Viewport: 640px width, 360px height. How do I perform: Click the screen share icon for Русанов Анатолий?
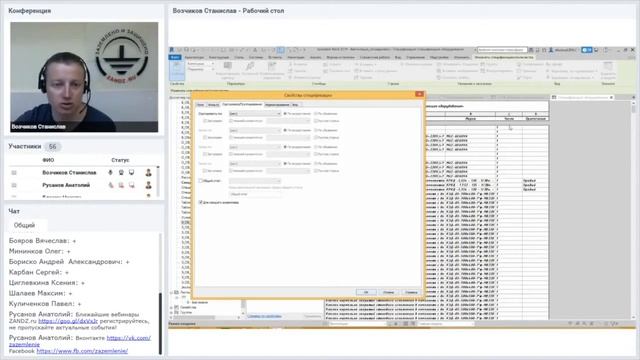click(131, 185)
